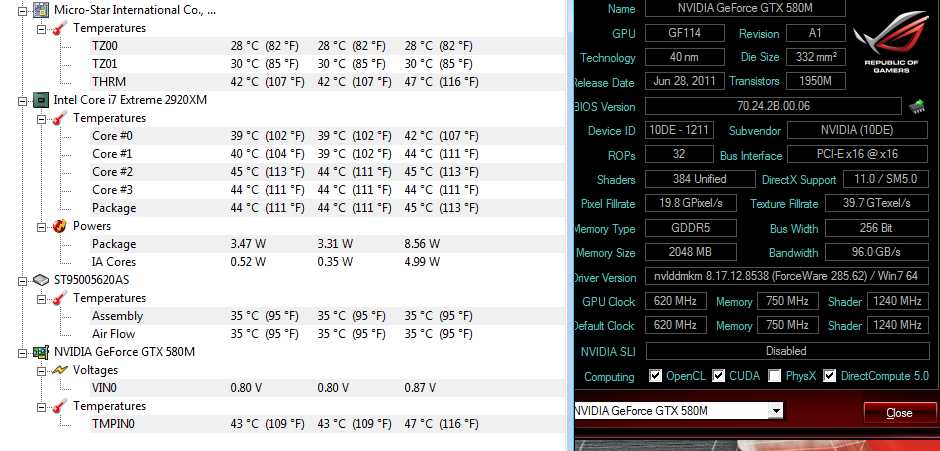Toggle the DirectCompute 5.0 checkbox

click(830, 376)
